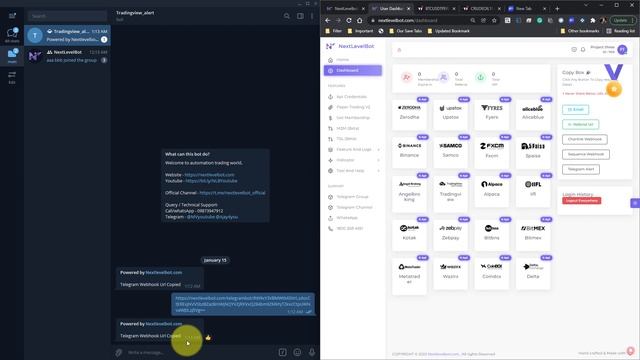The height and width of the screenshot is (360, 640).
Task: Open user profile avatar on dashboard
Action: (622, 49)
